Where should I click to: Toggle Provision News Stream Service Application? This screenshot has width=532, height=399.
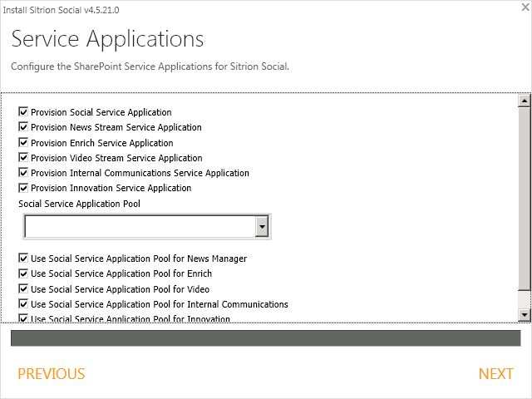click(23, 127)
